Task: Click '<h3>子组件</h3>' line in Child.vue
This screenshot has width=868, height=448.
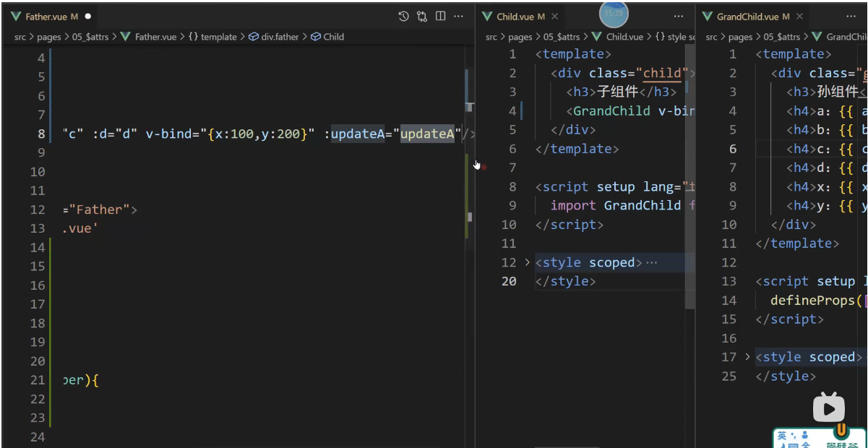Action: pos(622,92)
